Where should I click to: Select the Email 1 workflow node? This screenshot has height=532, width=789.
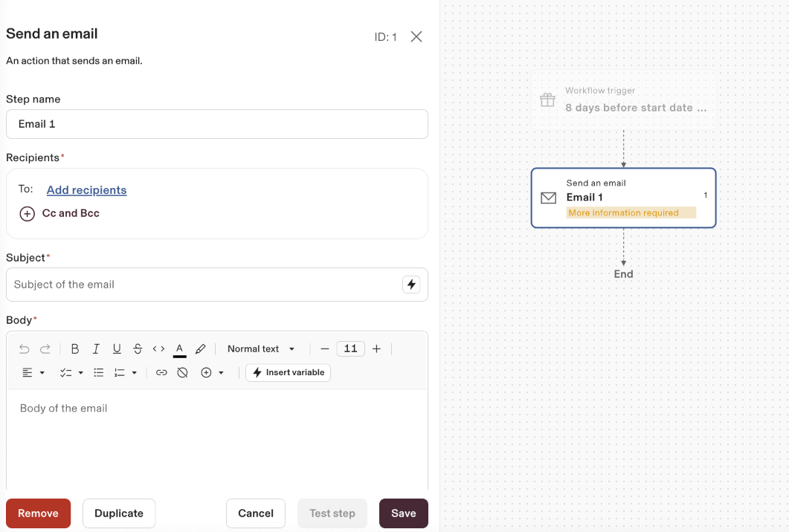point(623,198)
